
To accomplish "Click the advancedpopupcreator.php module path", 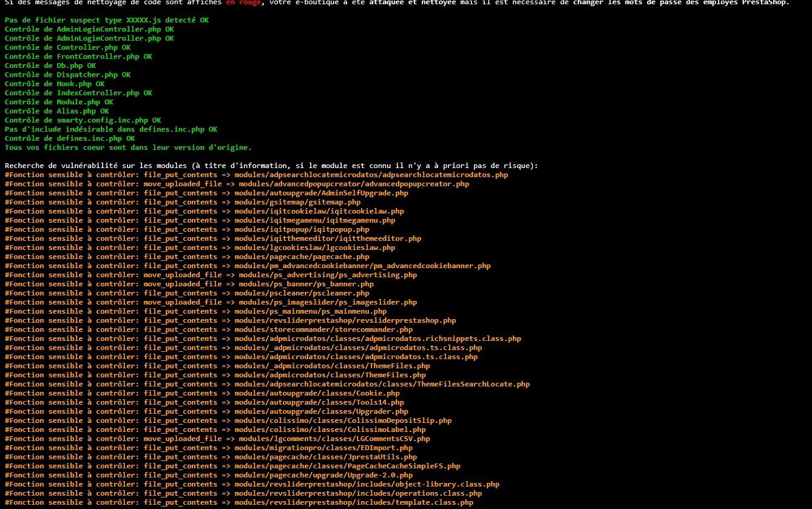I will click(354, 184).
